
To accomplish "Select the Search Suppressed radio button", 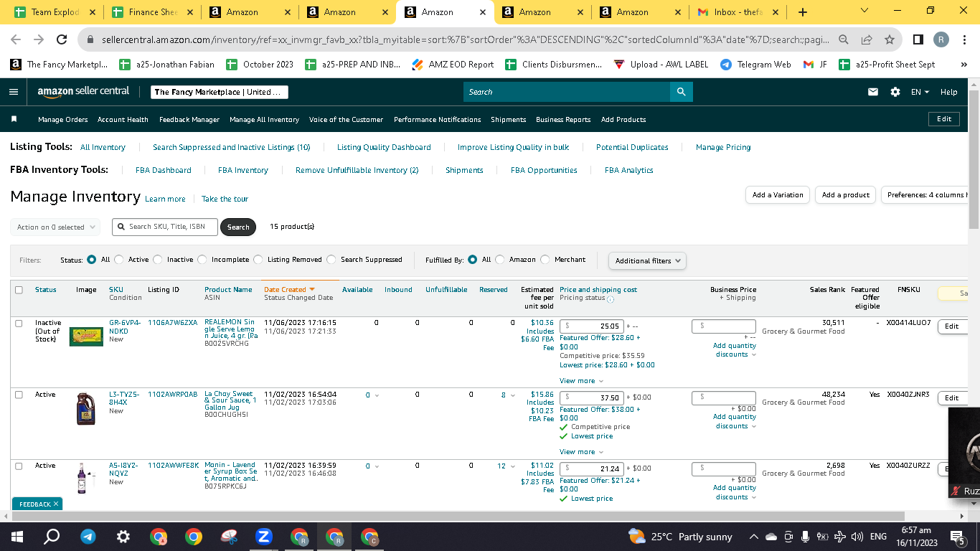I will point(331,260).
